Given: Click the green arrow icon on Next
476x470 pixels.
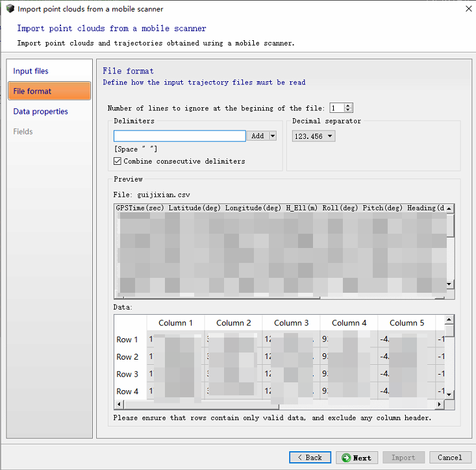Looking at the screenshot, I should [346, 458].
